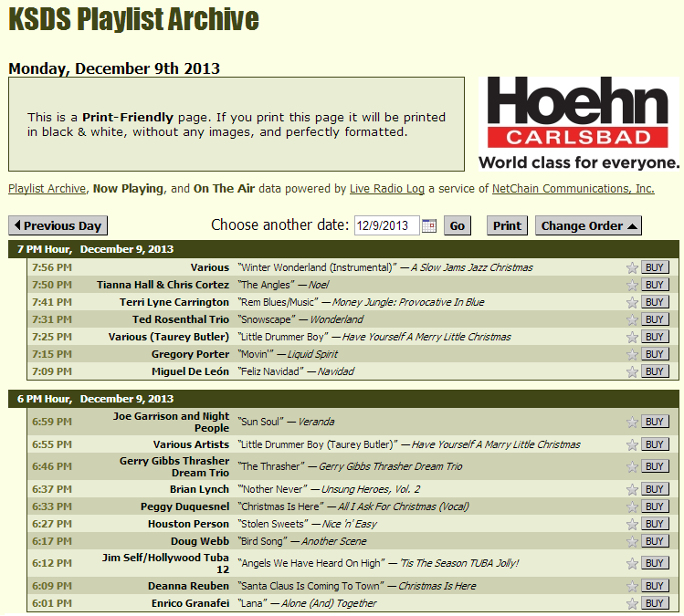Star Peggy Duquesnel's Christmas Is Here
This screenshot has width=684, height=616.
tap(632, 506)
